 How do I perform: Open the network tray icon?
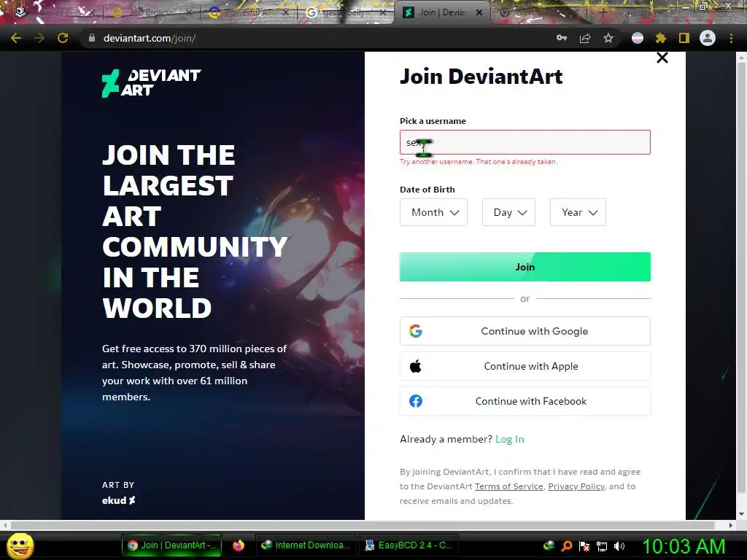pos(602,546)
